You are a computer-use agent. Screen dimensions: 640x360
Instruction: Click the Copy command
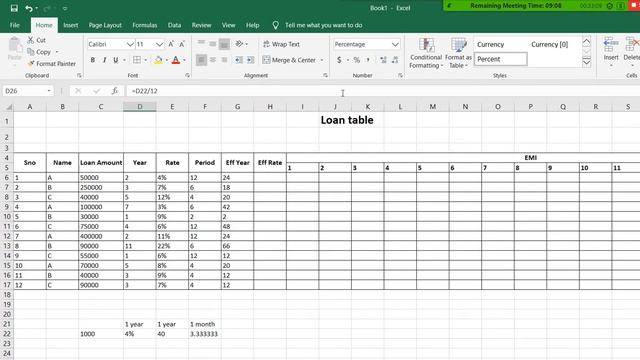(39, 52)
